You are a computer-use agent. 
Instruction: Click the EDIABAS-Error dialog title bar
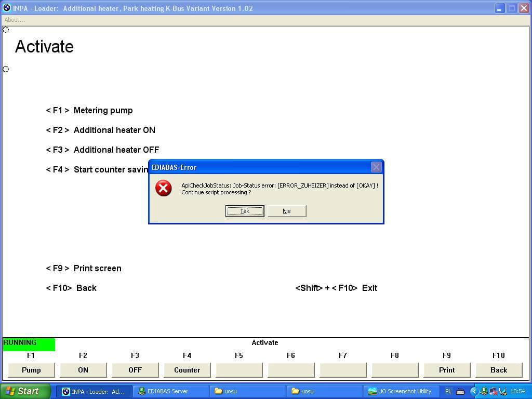(267, 167)
